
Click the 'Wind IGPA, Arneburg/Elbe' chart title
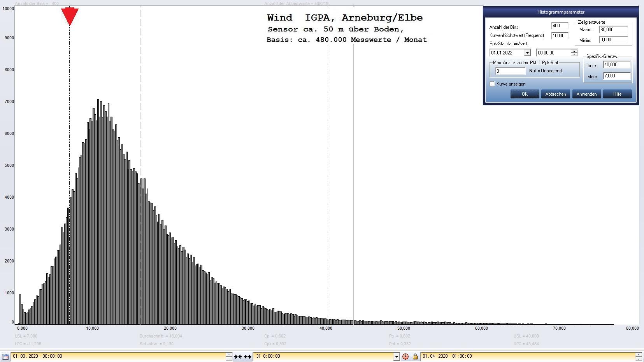(345, 18)
